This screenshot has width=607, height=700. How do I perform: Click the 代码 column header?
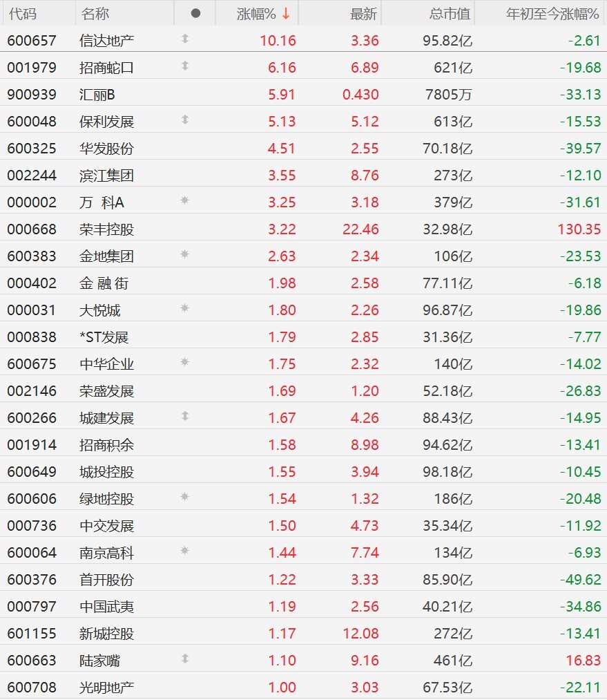[x=22, y=13]
